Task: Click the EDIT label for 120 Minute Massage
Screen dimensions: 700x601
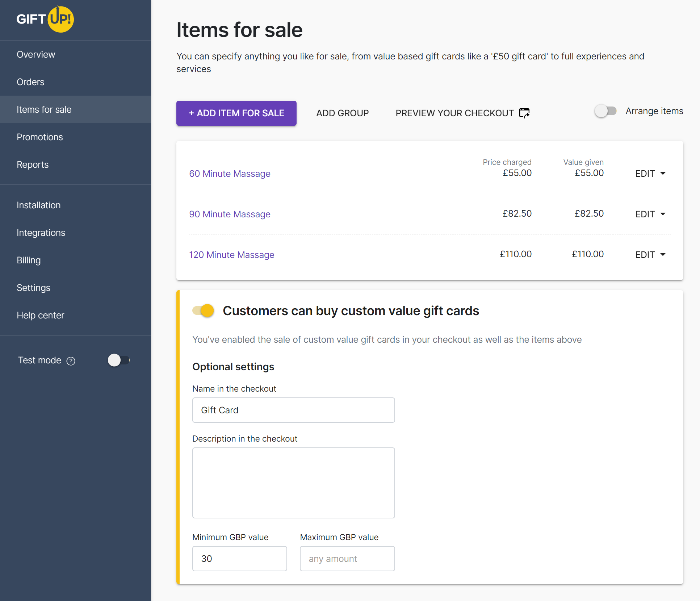Action: (645, 255)
